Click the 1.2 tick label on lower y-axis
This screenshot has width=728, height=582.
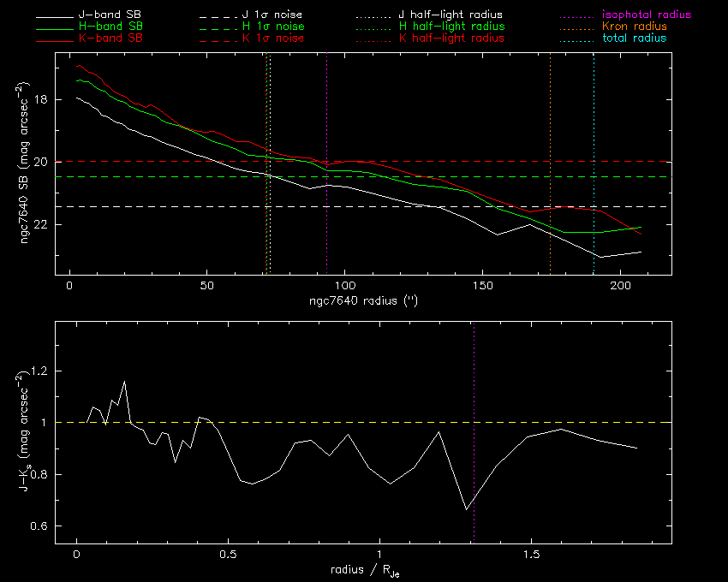pyautogui.click(x=36, y=371)
